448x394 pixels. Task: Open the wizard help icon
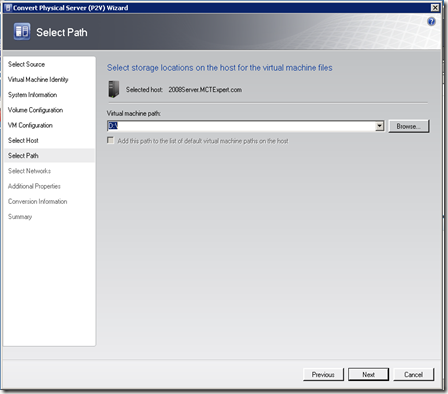coord(431,22)
